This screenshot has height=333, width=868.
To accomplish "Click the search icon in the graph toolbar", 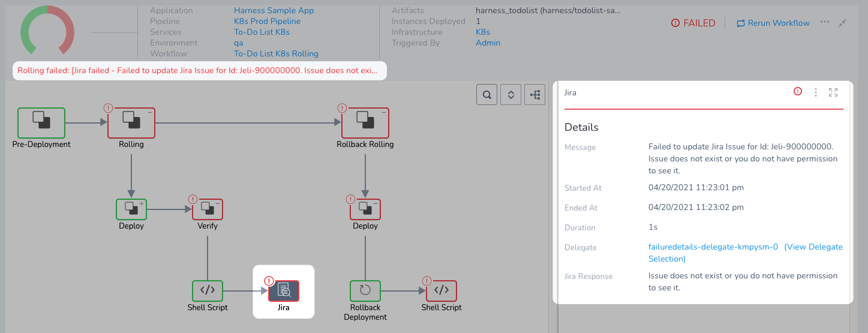I will point(487,95).
